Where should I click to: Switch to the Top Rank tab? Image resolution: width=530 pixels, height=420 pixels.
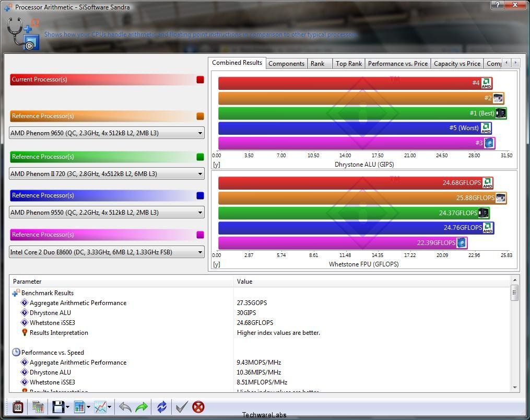348,64
